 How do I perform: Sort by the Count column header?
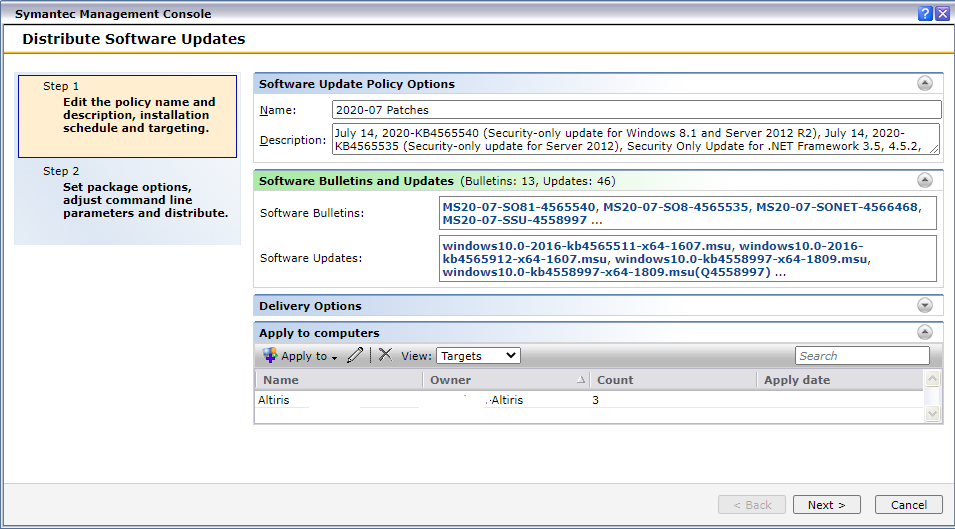673,380
